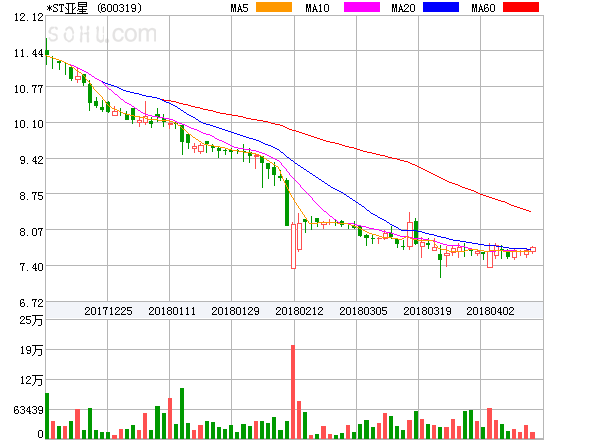Click the red MA60 legend swatch
The image size is (600, 440).
(x=521, y=7)
